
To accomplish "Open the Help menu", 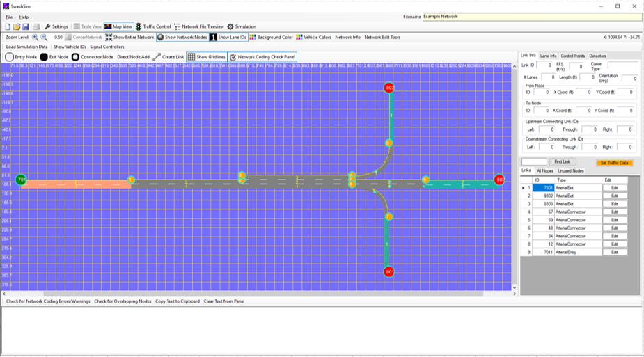I will click(24, 17).
